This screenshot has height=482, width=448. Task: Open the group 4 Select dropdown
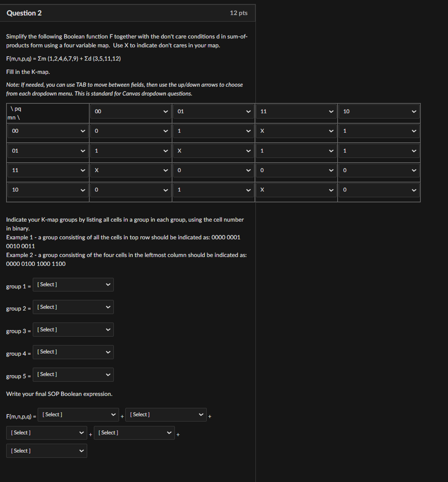(x=73, y=352)
